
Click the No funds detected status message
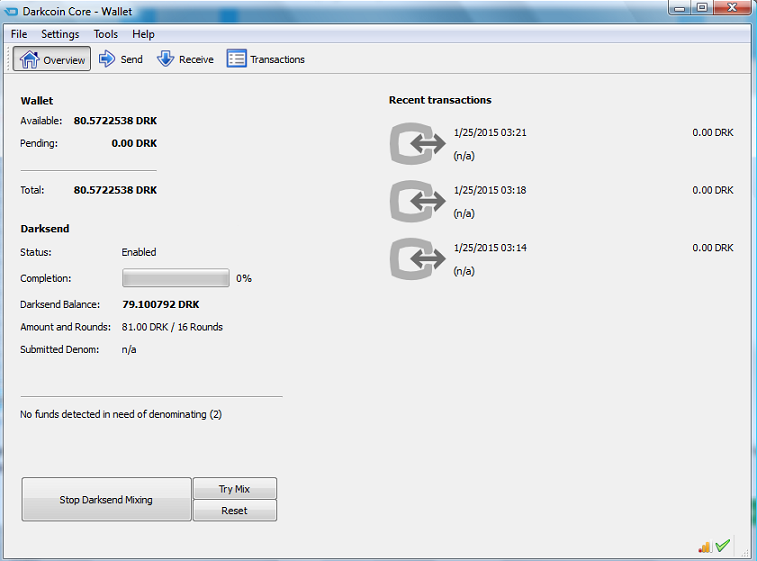pos(121,414)
